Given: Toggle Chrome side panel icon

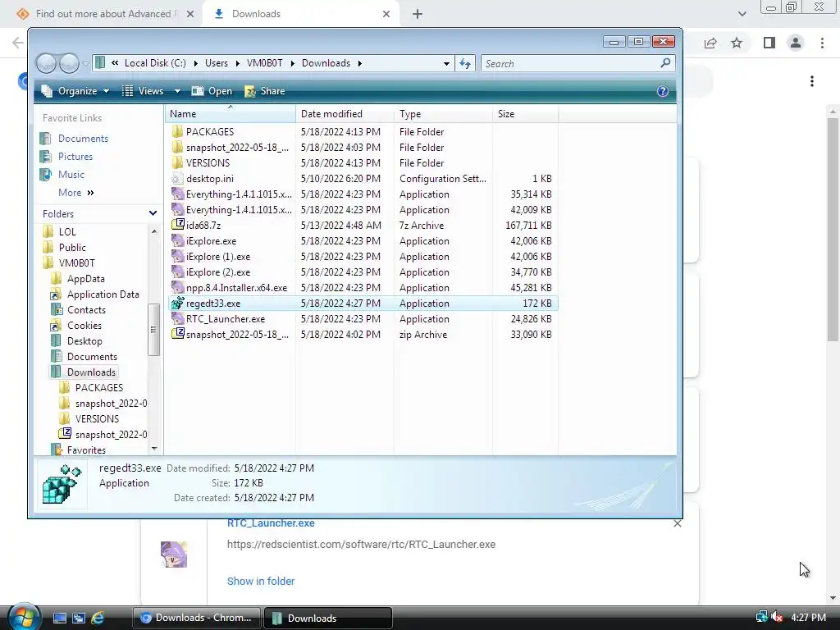Looking at the screenshot, I should point(769,43).
